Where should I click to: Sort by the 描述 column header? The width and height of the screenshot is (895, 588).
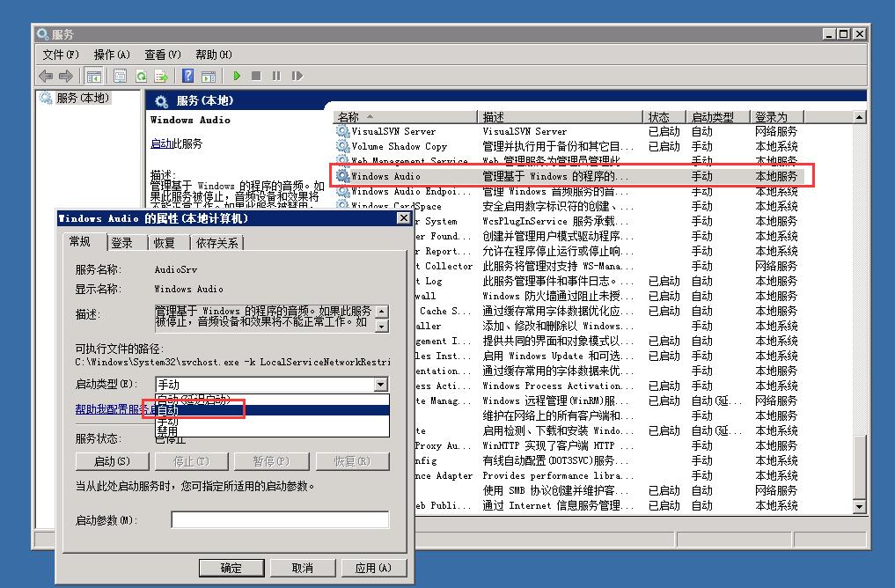(560, 117)
